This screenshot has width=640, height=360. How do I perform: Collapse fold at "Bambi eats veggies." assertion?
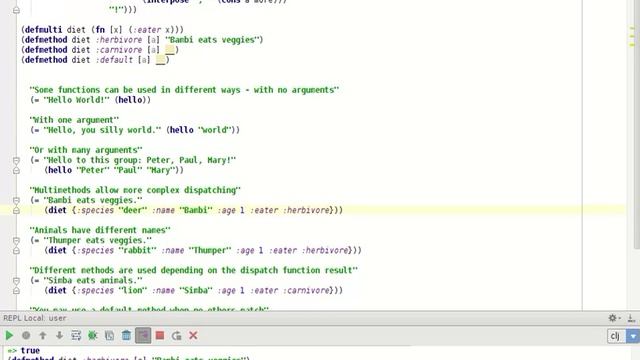[16, 200]
